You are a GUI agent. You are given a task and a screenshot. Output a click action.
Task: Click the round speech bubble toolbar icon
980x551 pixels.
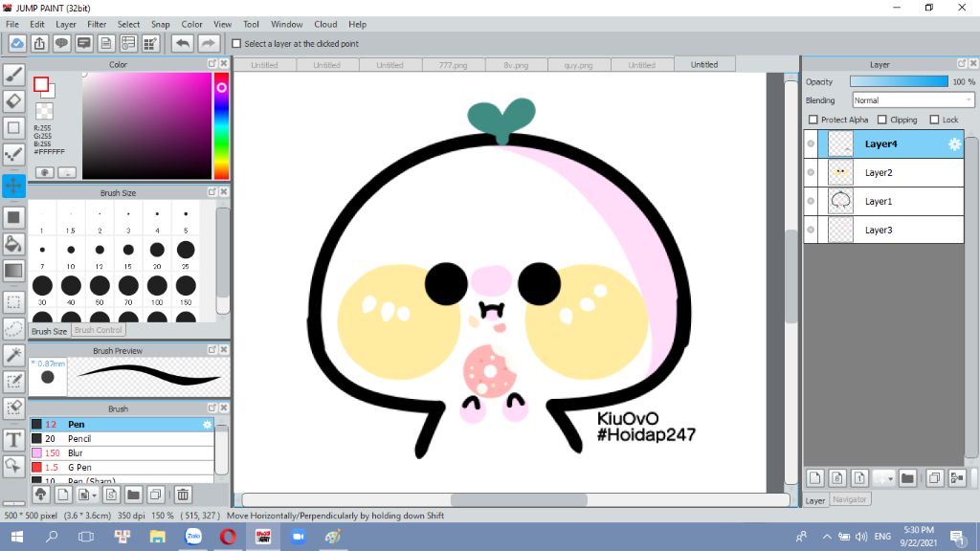click(61, 44)
